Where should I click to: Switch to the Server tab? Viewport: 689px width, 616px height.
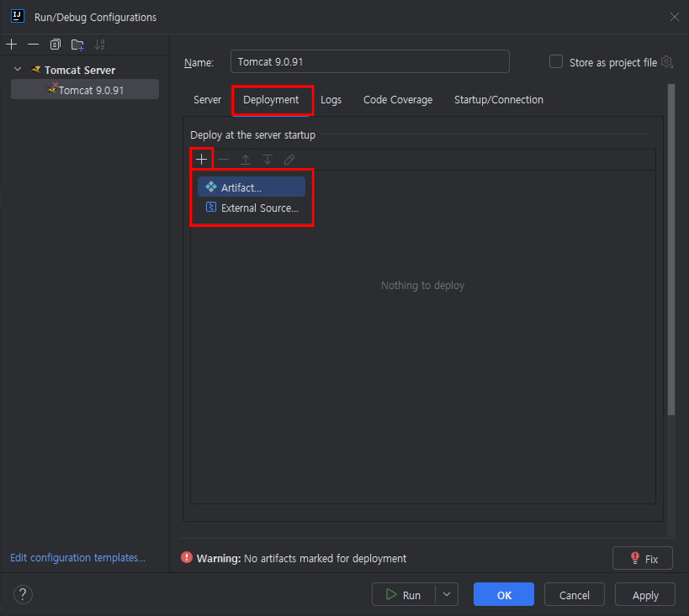pyautogui.click(x=207, y=100)
